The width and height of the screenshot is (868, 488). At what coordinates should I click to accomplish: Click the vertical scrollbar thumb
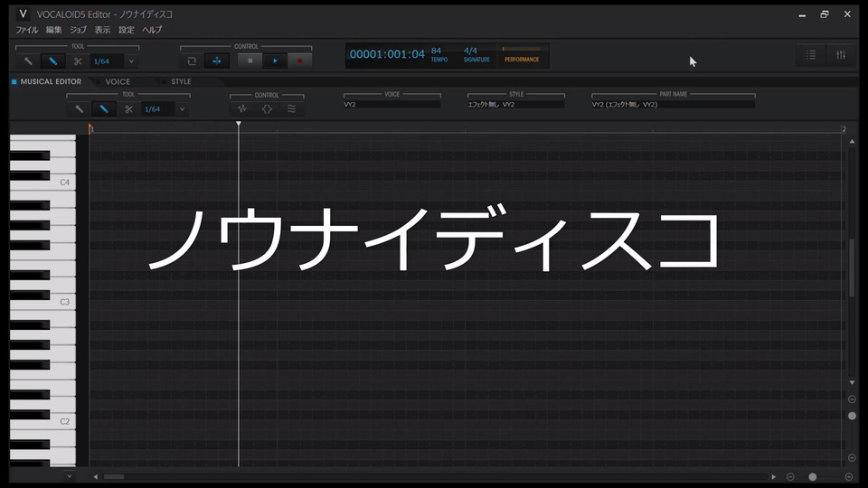point(852,267)
